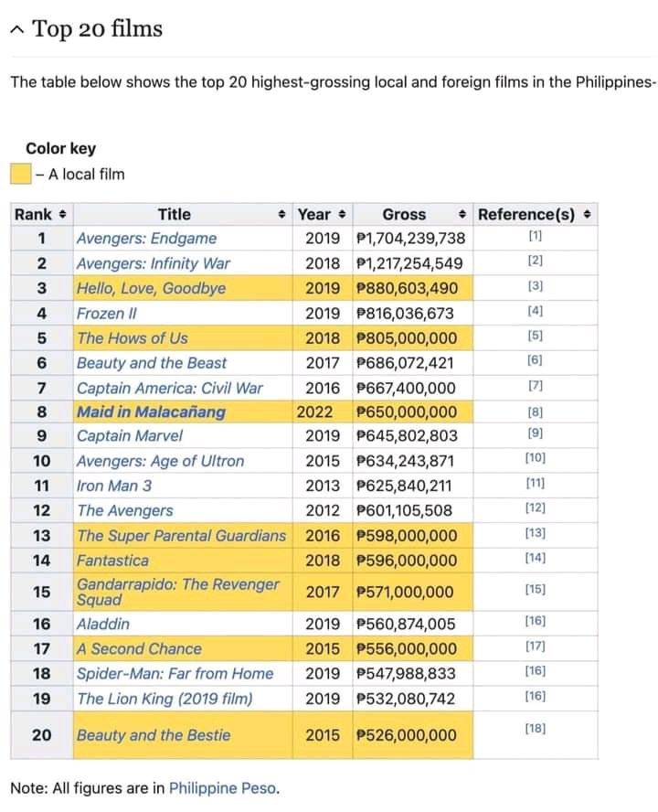The height and width of the screenshot is (812, 658).
Task: Sort table by Gross column
Action: point(462,214)
